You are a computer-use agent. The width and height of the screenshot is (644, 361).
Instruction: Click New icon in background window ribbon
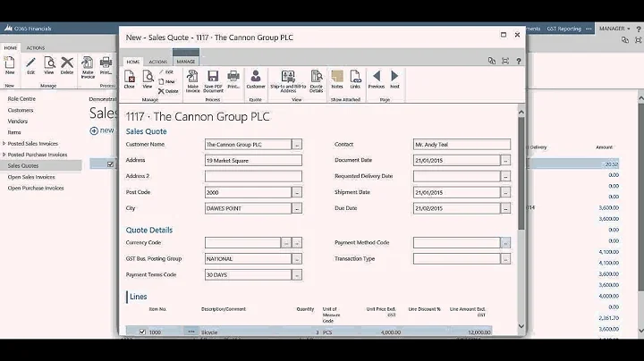pos(10,65)
